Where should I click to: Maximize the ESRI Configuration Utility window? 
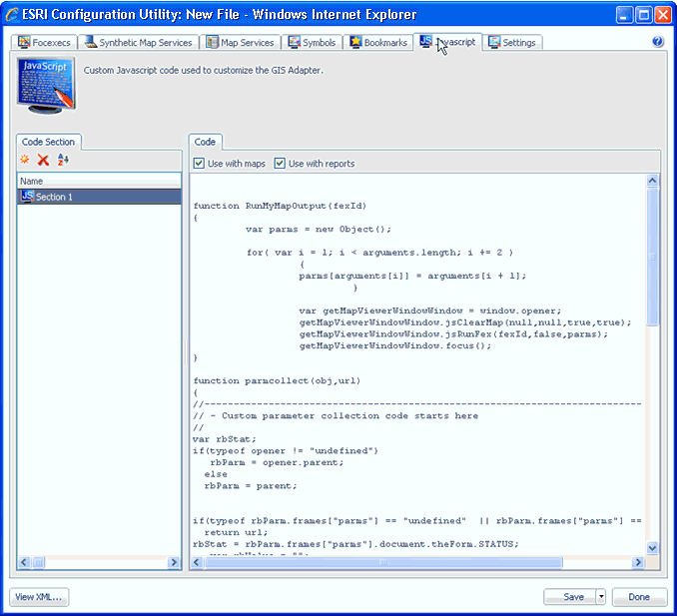click(644, 16)
